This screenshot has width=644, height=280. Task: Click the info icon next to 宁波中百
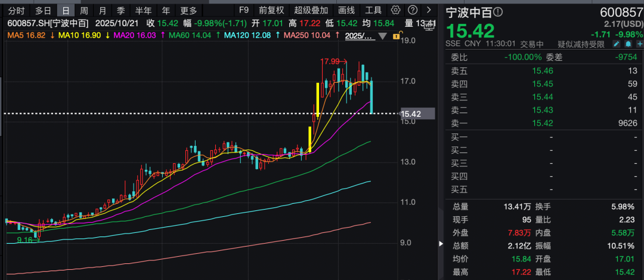click(498, 12)
